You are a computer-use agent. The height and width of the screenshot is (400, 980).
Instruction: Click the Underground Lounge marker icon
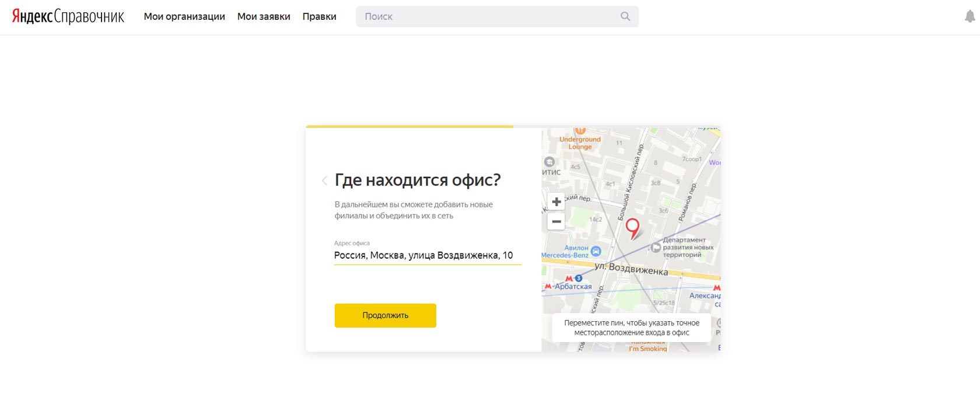pyautogui.click(x=580, y=131)
